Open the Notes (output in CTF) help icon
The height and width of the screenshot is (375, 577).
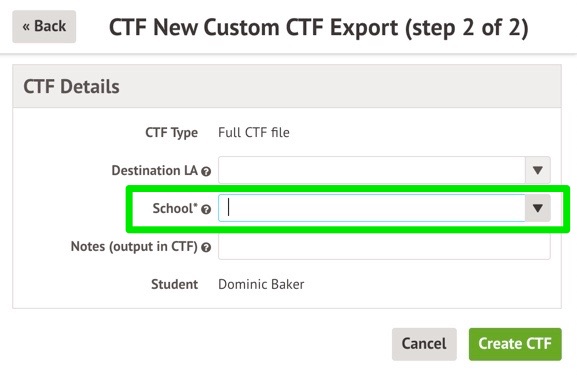(206, 247)
